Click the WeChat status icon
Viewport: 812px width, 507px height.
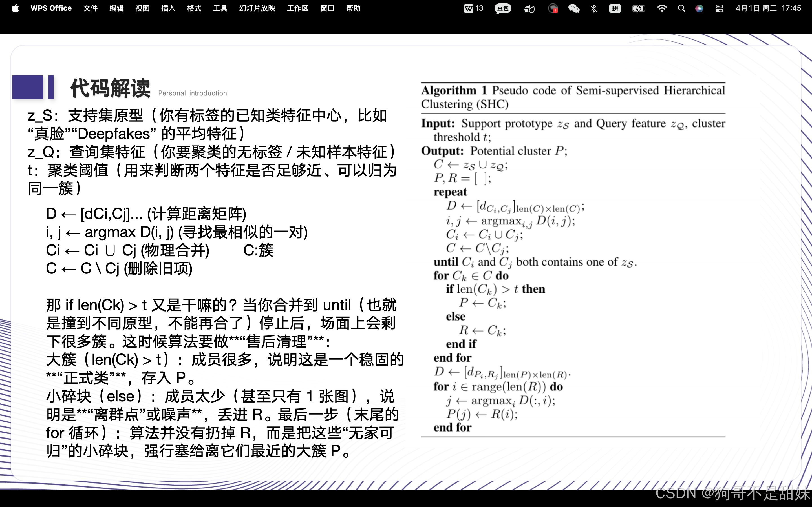coord(574,8)
